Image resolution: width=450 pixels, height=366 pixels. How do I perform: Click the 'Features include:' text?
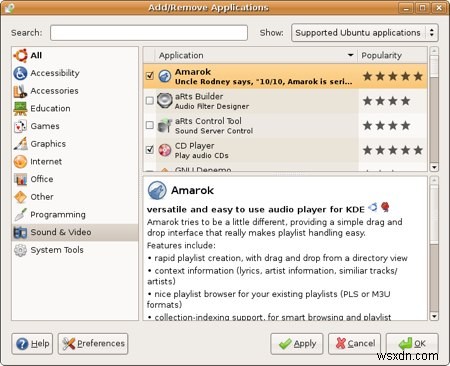point(181,246)
